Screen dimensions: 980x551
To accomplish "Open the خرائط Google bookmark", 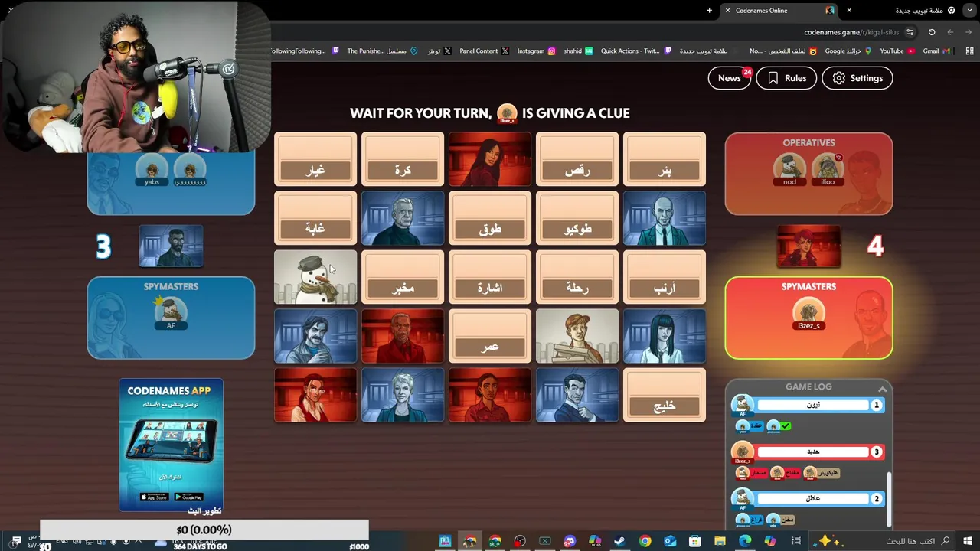I will (x=848, y=51).
